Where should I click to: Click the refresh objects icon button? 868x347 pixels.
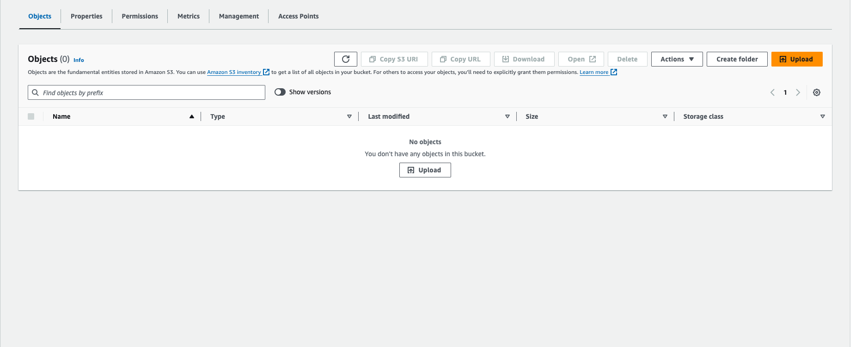click(x=345, y=59)
